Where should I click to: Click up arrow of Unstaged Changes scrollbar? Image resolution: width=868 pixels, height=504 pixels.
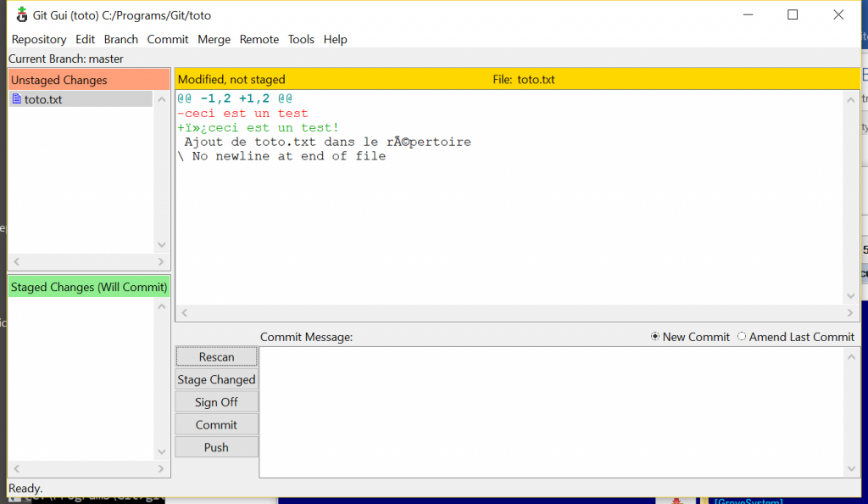pos(162,99)
